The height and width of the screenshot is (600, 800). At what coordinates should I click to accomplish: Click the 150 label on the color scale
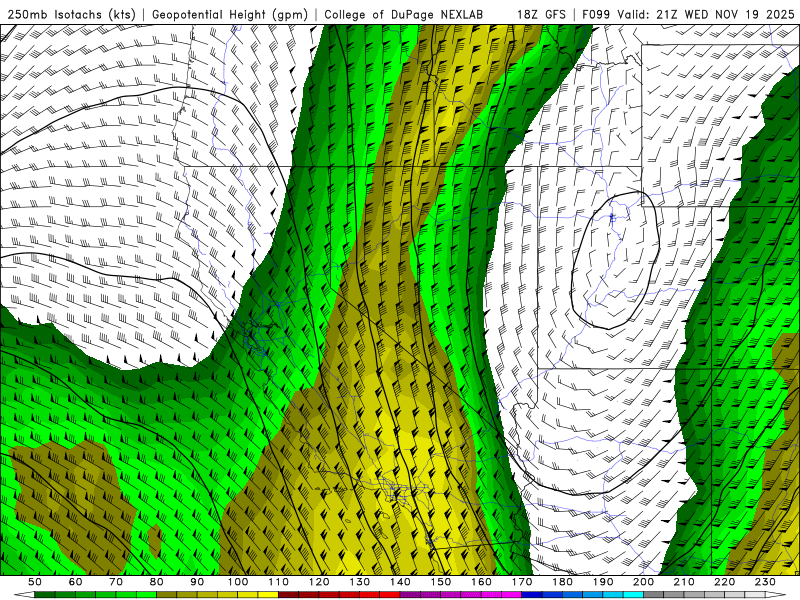pos(441,582)
